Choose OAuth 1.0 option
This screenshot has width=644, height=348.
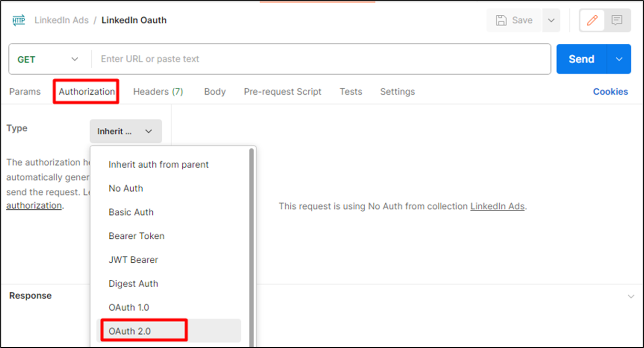(x=169, y=307)
